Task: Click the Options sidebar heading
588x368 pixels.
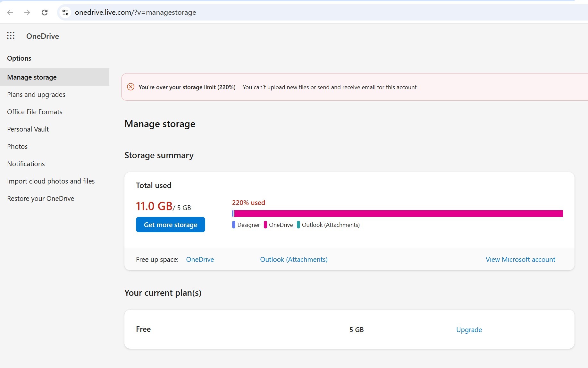Action: click(19, 58)
